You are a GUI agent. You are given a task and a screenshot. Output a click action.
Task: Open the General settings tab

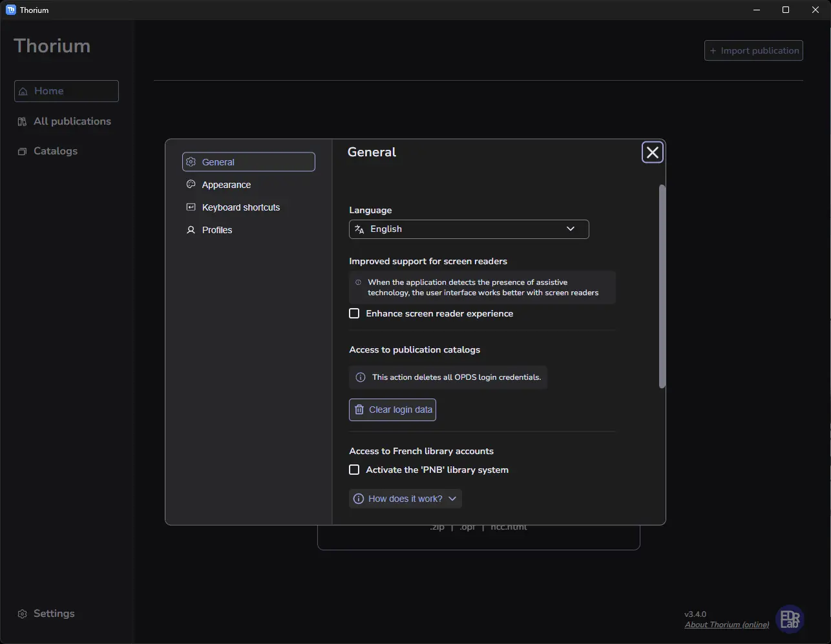click(249, 162)
